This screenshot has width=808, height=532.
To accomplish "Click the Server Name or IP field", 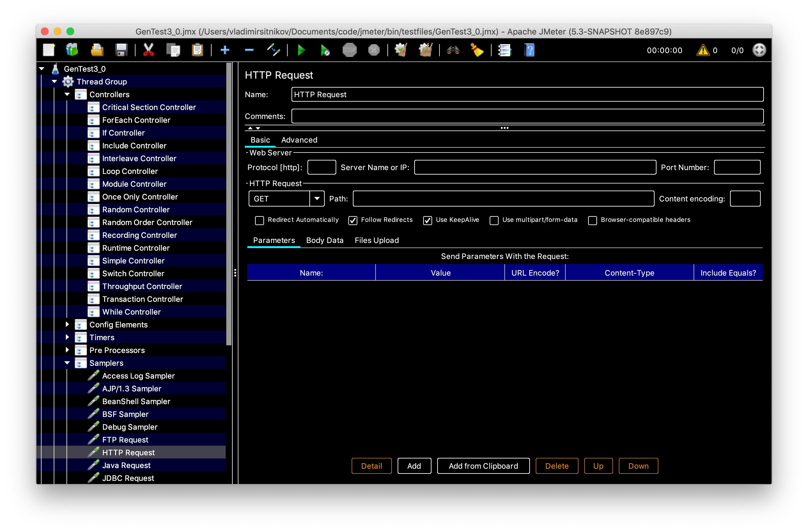I will 535,168.
